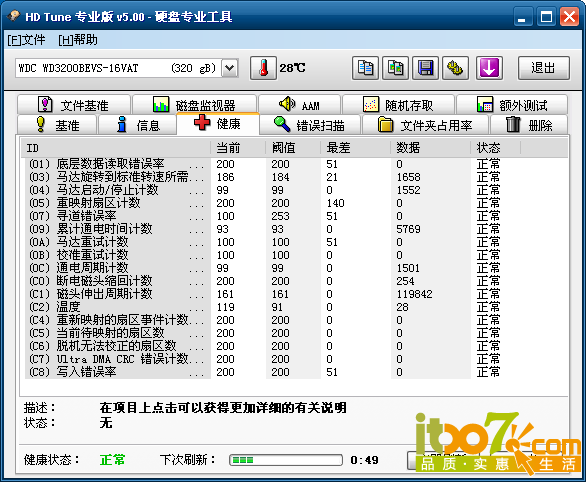The width and height of the screenshot is (586, 482).
Task: Switch to the 基准 tab
Action: (x=57, y=125)
